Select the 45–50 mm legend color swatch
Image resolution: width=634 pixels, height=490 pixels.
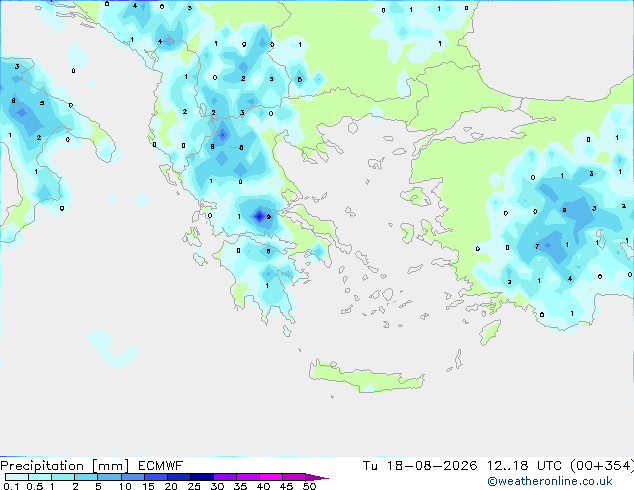(294, 477)
